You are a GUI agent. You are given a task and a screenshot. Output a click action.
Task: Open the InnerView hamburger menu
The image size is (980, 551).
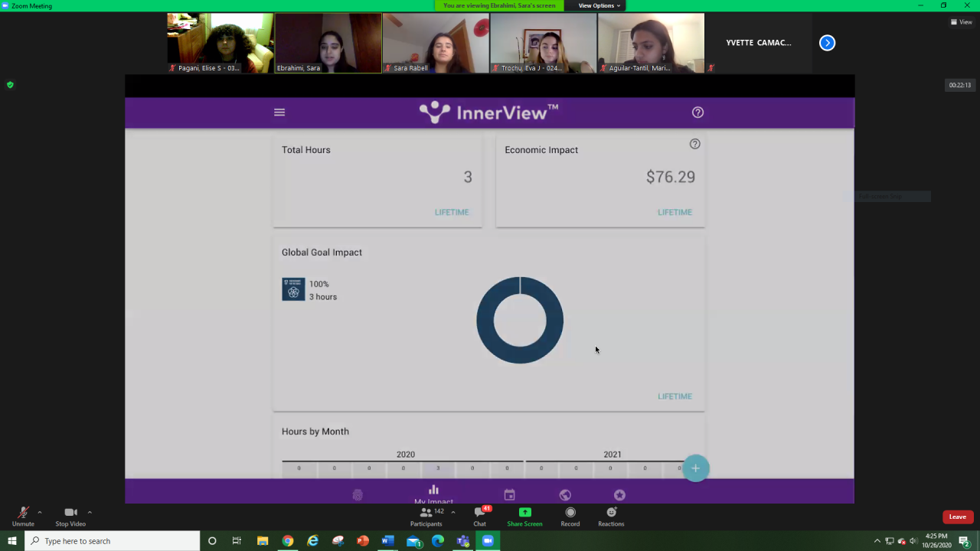[x=279, y=112]
